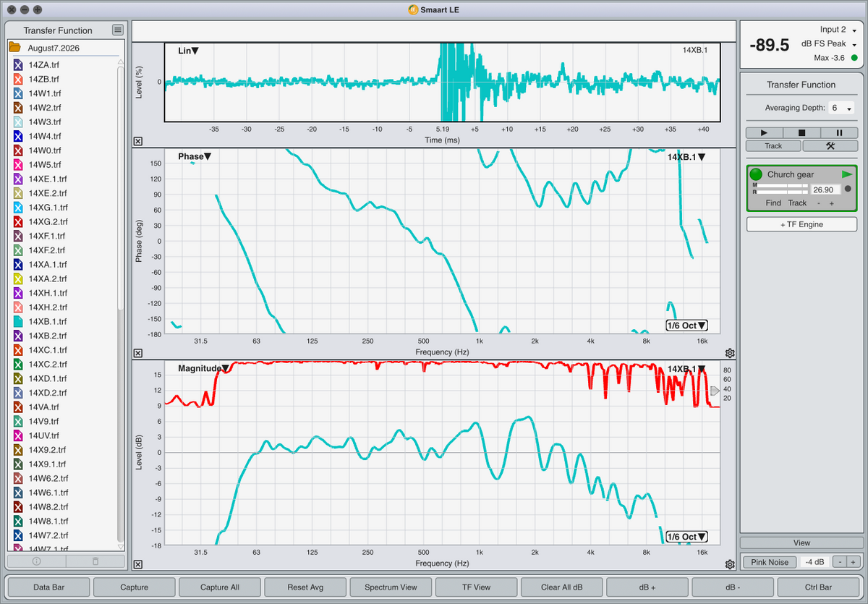Viewport: 868px width, 604px height.
Task: Click the trash icon below the file list
Action: [x=95, y=561]
